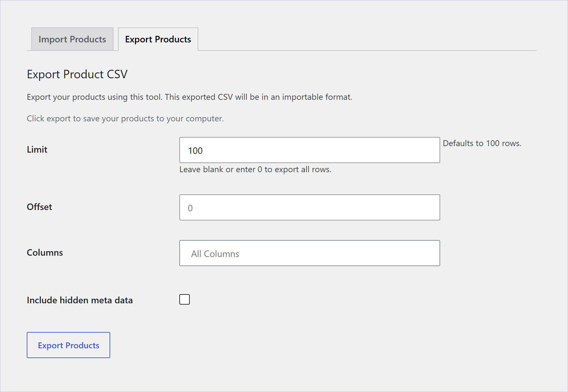Enable the Include hidden meta data checkbox
This screenshot has width=568, height=392.
[185, 299]
